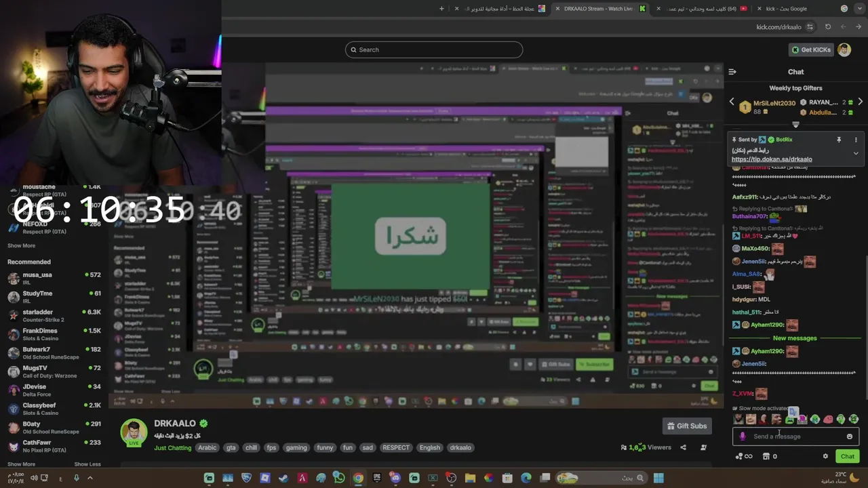The width and height of the screenshot is (868, 488).
Task: Click the Get KICKs button
Action: tap(810, 49)
